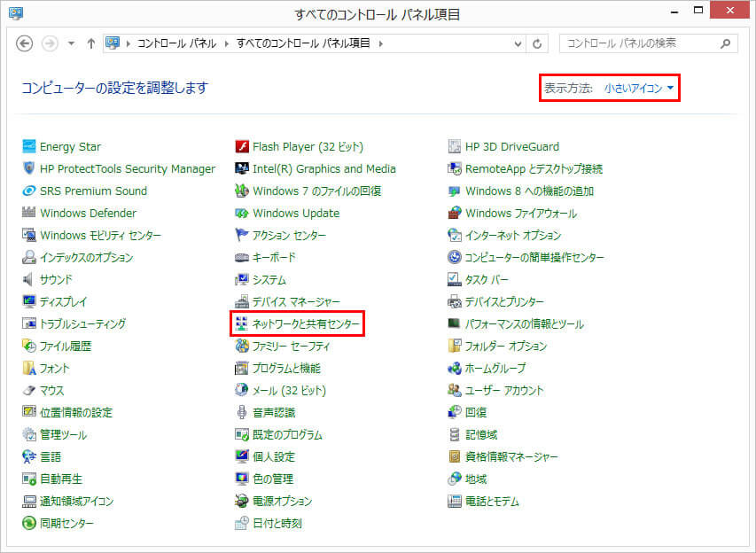
Task: Open 既定のプログラム link
Action: click(287, 435)
